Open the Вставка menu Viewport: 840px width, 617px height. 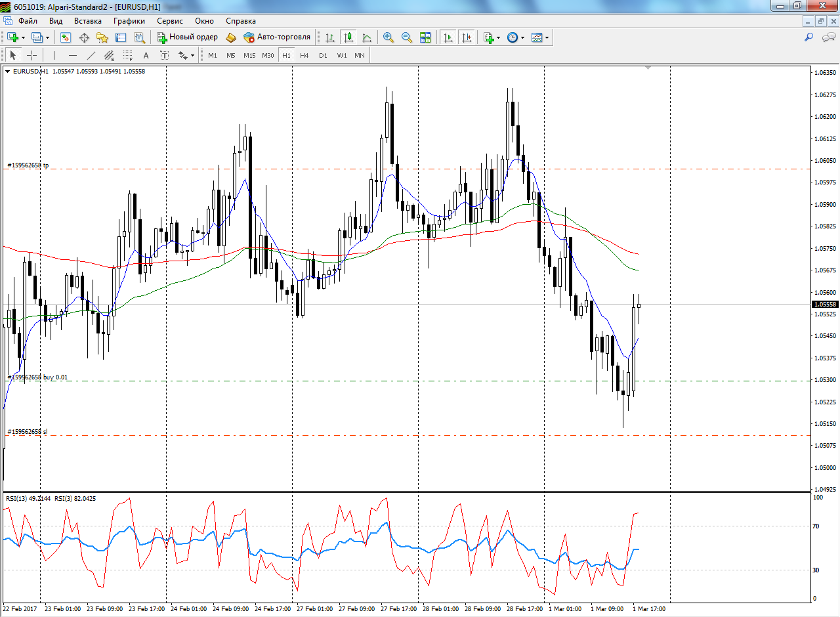pos(88,20)
